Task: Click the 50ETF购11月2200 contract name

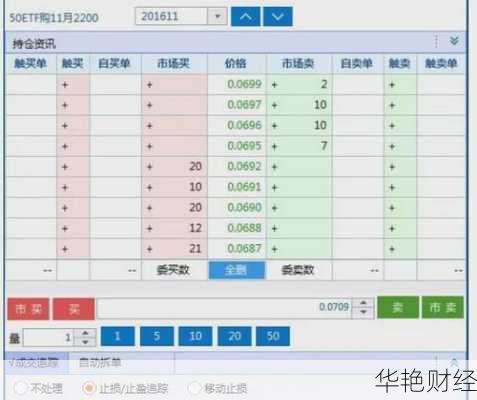Action: (54, 17)
